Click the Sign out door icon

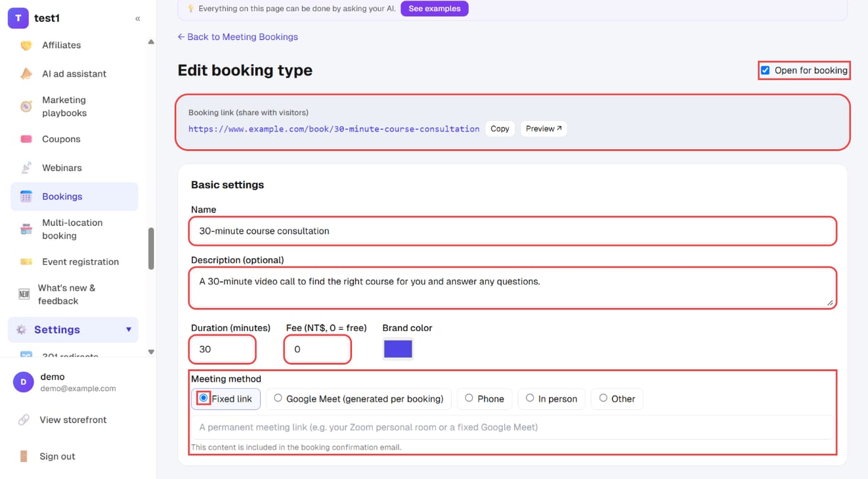coord(24,456)
